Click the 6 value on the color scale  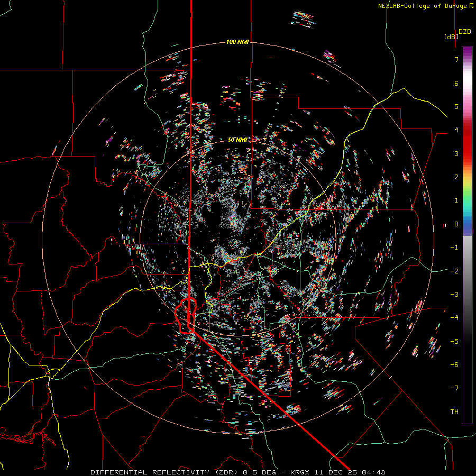point(456,83)
